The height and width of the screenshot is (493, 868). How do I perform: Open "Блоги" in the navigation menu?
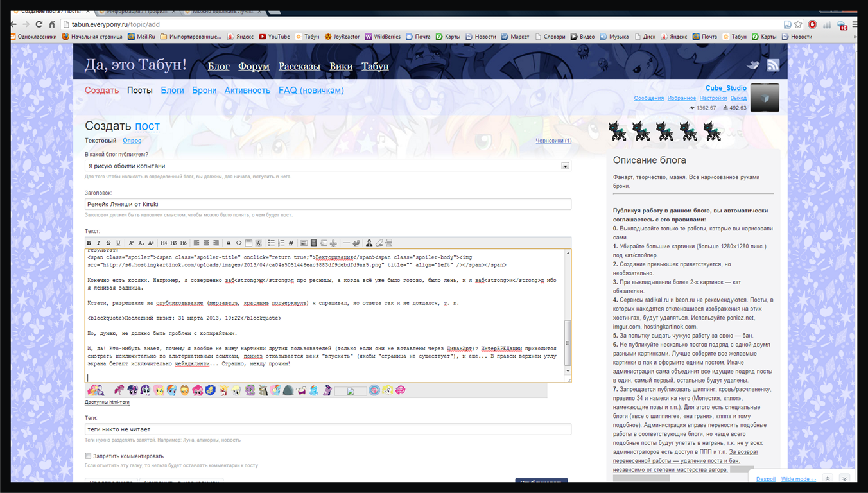click(172, 91)
